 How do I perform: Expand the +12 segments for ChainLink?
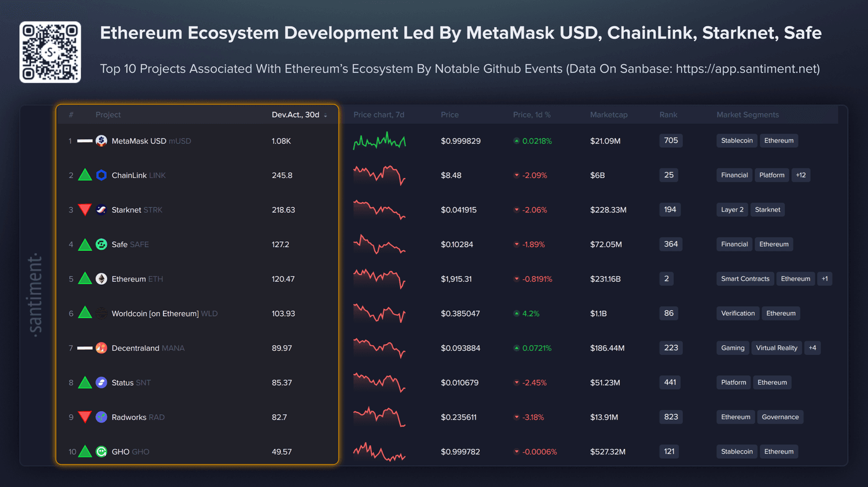801,175
